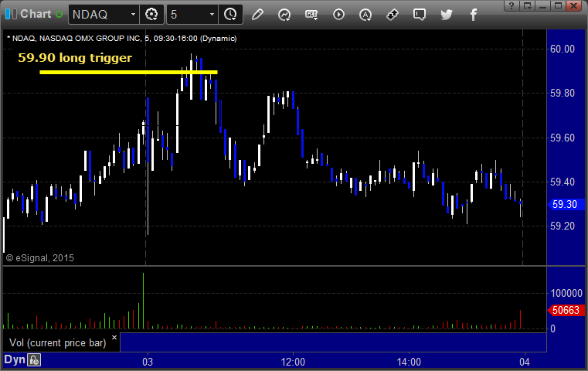Maximize the chart window
588x371 pixels.
pyautogui.click(x=558, y=5)
